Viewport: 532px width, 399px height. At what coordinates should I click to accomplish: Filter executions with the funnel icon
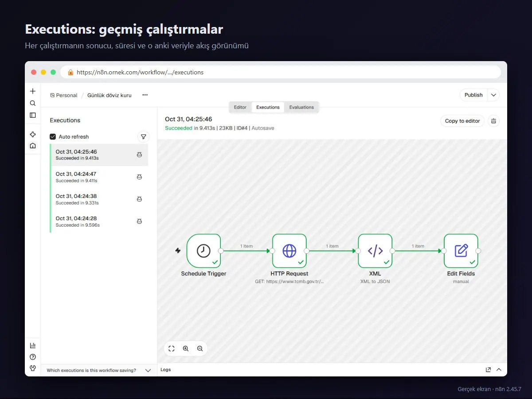tap(143, 137)
